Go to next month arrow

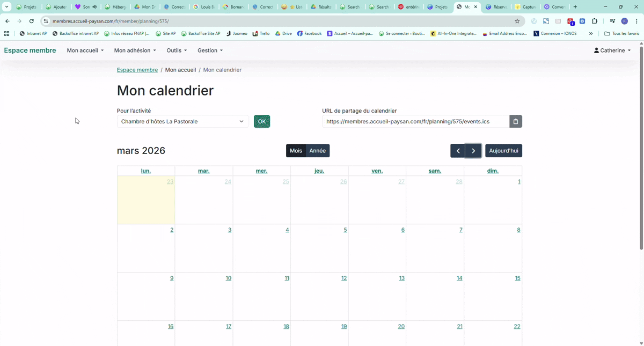[473, 151]
